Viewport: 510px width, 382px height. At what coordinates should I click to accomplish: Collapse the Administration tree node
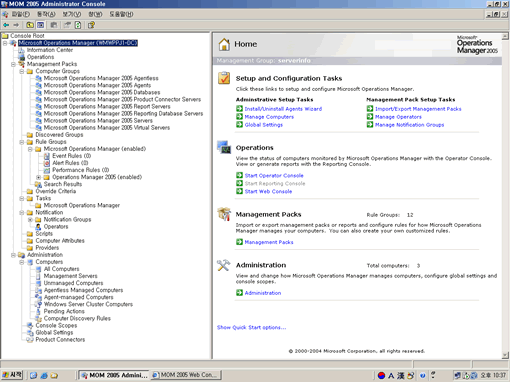point(13,255)
